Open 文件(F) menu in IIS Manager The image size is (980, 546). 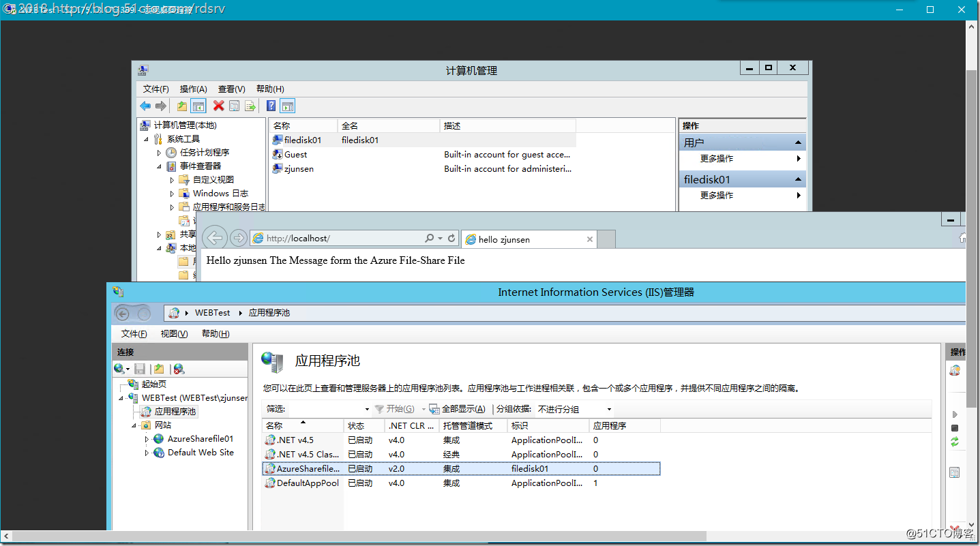pyautogui.click(x=134, y=334)
